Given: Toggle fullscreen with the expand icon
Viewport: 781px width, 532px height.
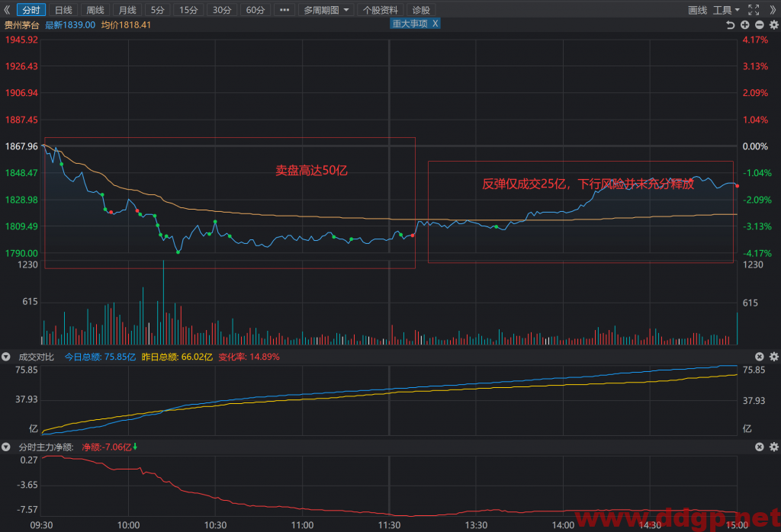Looking at the screenshot, I should pos(754,10).
